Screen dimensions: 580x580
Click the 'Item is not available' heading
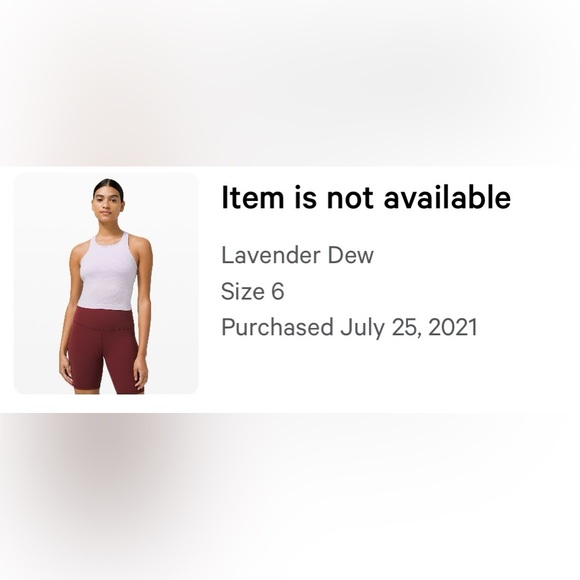point(366,197)
